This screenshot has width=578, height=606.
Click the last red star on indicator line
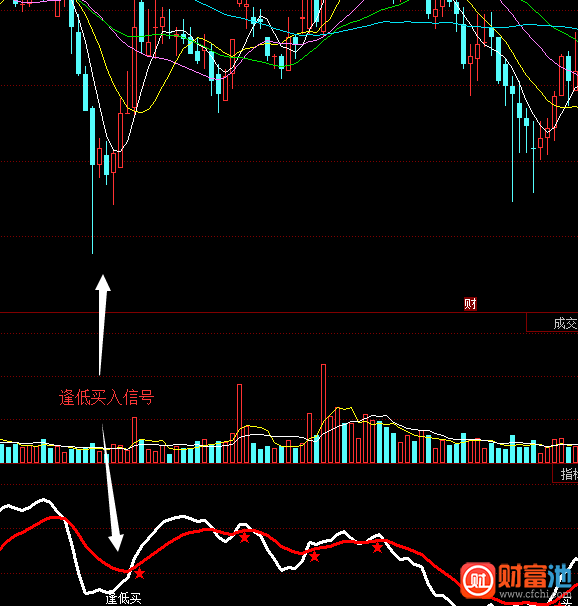[377, 547]
